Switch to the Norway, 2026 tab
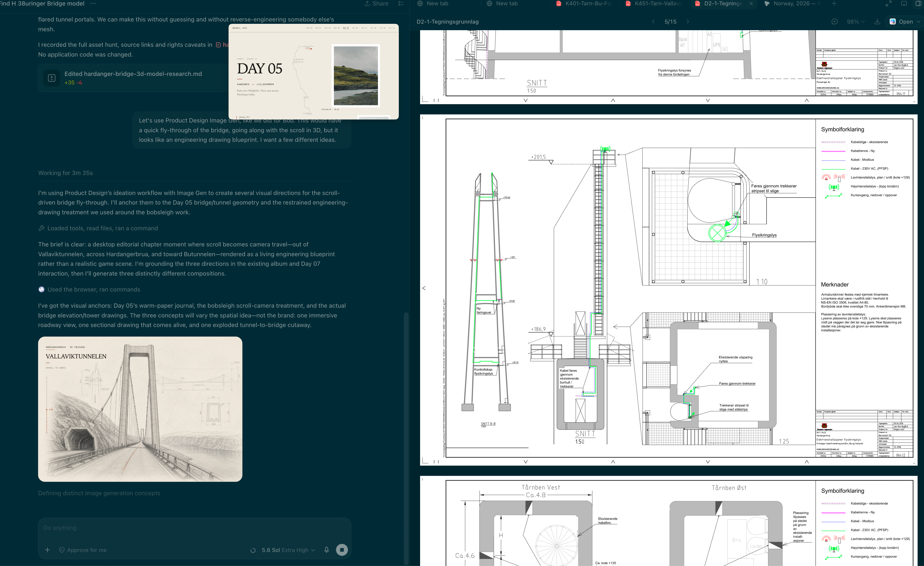 [x=792, y=3]
